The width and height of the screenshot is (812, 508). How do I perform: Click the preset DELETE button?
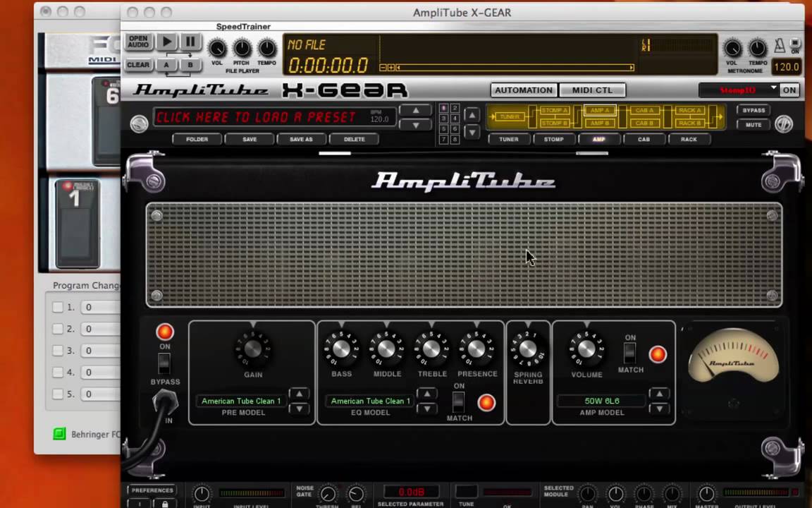click(355, 139)
